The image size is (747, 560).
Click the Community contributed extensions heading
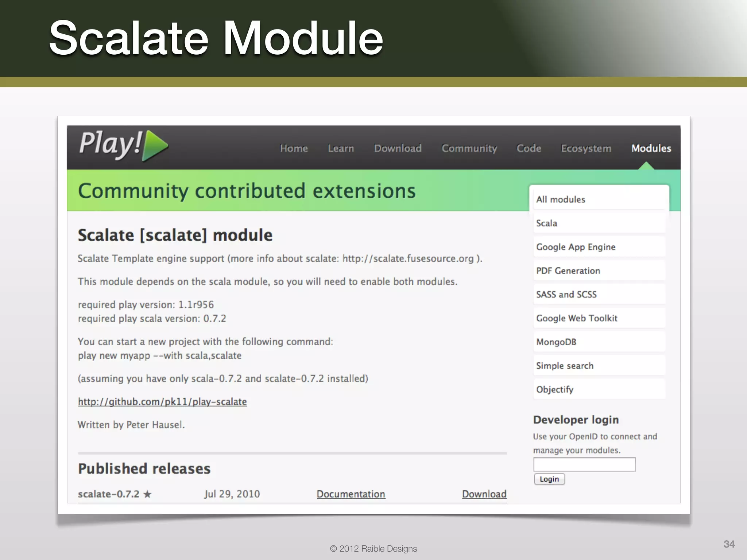[247, 191]
